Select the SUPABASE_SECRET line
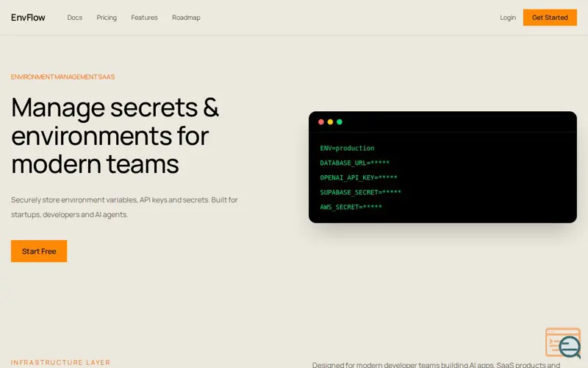 pyautogui.click(x=360, y=192)
